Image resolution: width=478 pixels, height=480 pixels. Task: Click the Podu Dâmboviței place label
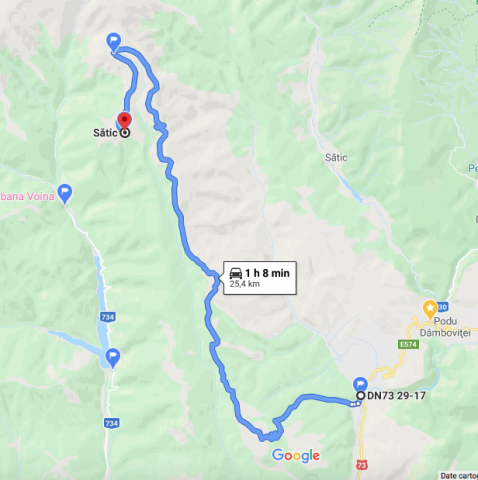[445, 327]
